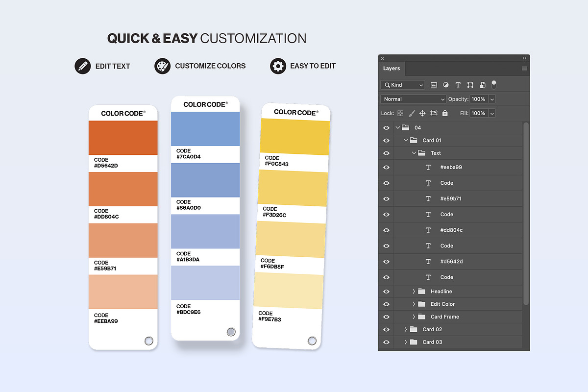This screenshot has height=392, width=588.
Task: Click the folder icon of Headline group
Action: [x=421, y=291]
